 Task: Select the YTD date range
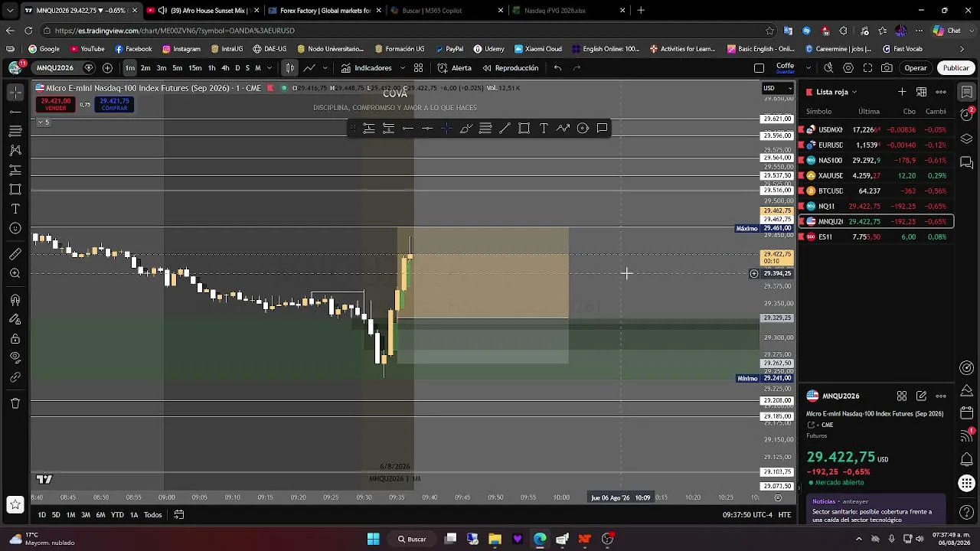(117, 515)
